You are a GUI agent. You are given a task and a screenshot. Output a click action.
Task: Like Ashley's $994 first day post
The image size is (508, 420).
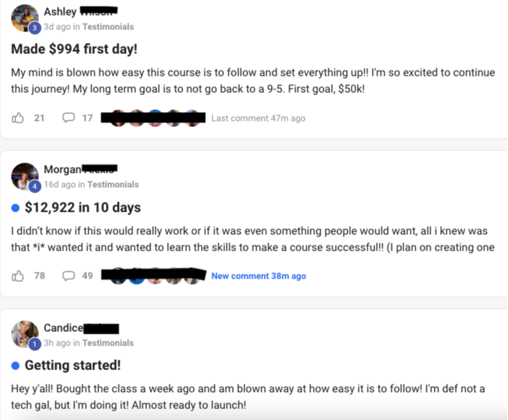(x=18, y=117)
